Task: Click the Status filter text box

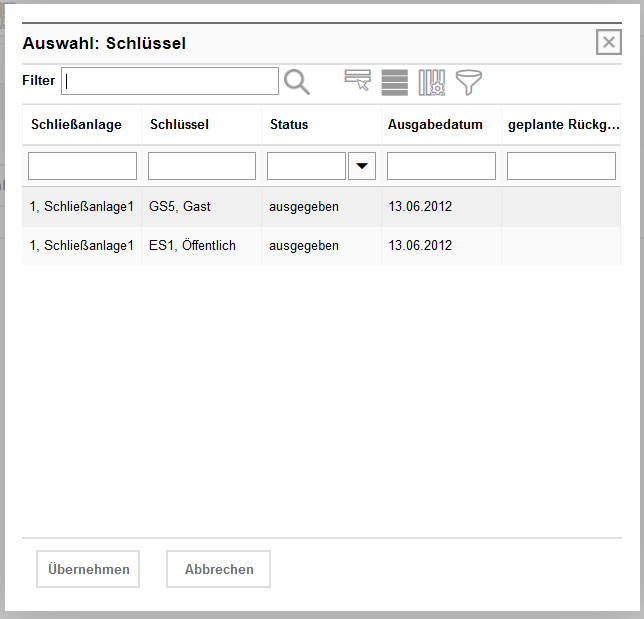Action: [x=306, y=166]
